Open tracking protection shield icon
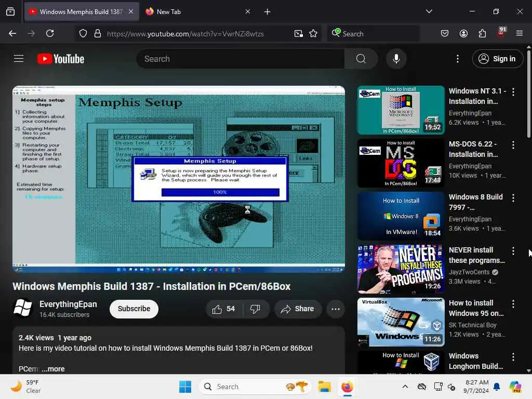The width and height of the screenshot is (532, 399). coord(83,33)
